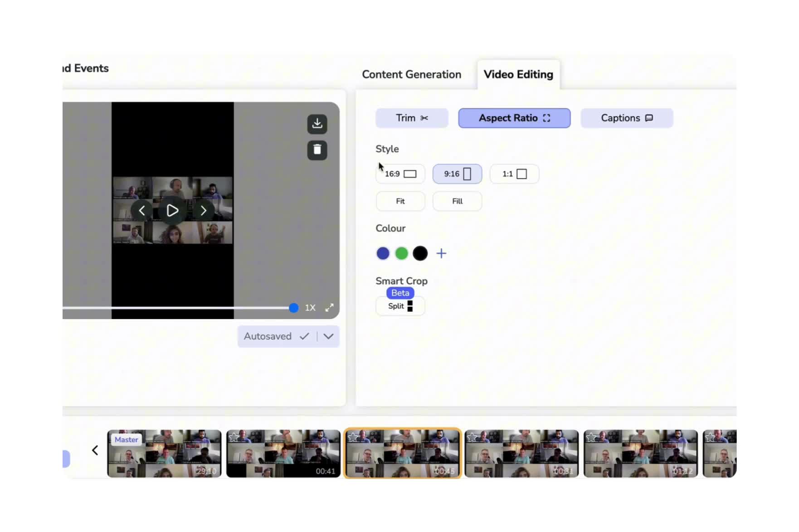Enable Split smart crop

click(x=400, y=306)
